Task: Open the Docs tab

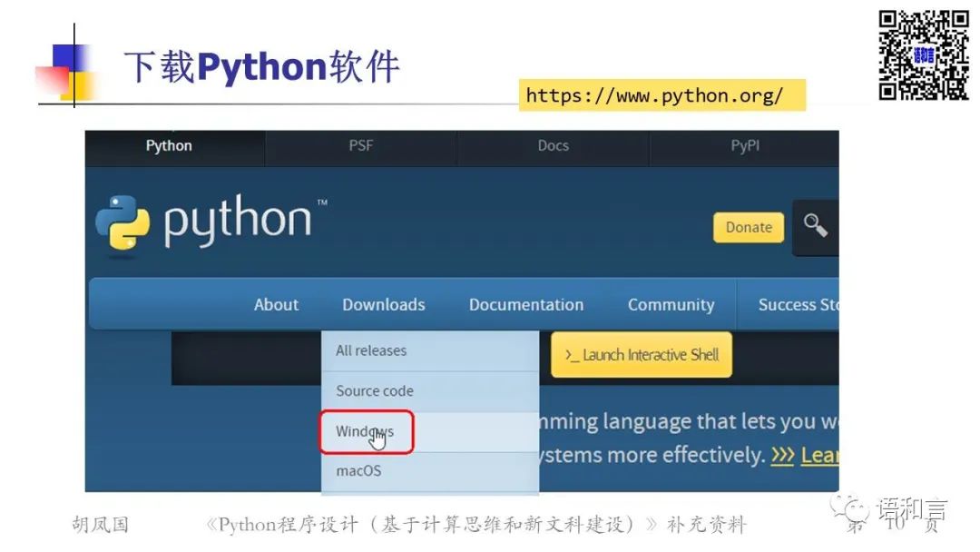Action: (554, 145)
